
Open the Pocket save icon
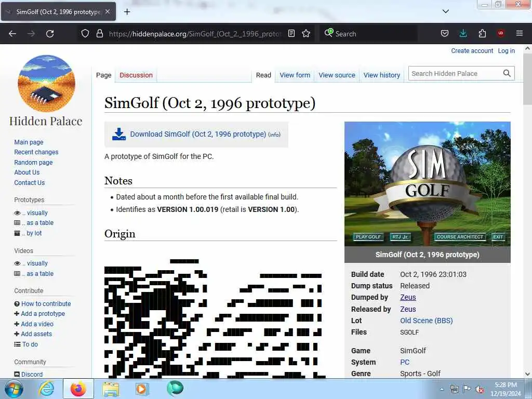tap(445, 33)
